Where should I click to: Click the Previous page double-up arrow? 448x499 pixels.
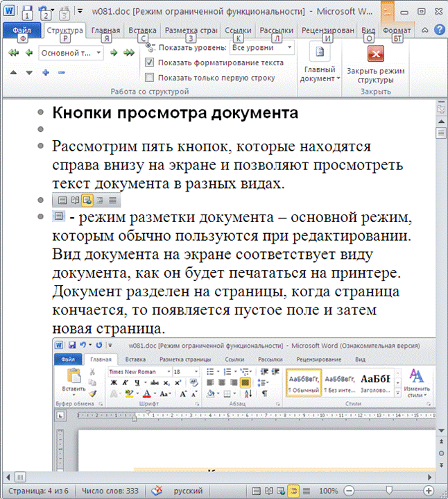tap(441, 441)
